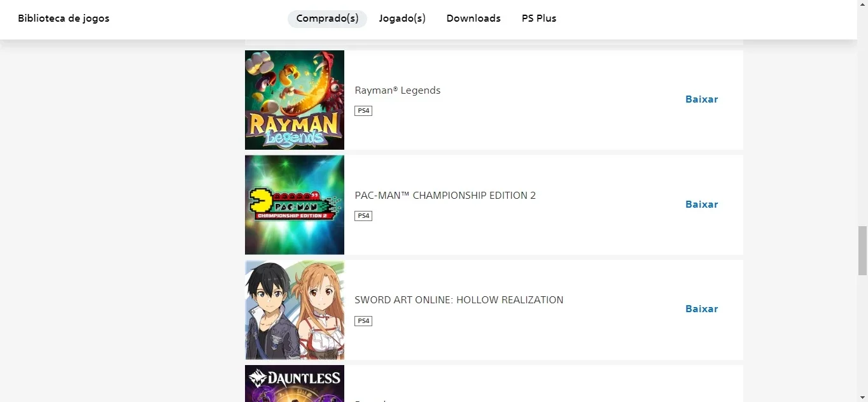Open the Dauntless cover thumbnail
Image resolution: width=868 pixels, height=402 pixels.
[295, 384]
